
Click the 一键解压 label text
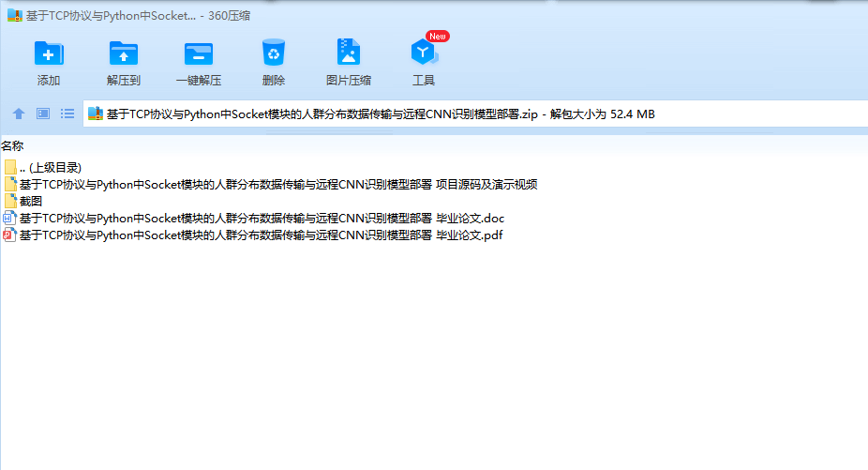click(198, 81)
